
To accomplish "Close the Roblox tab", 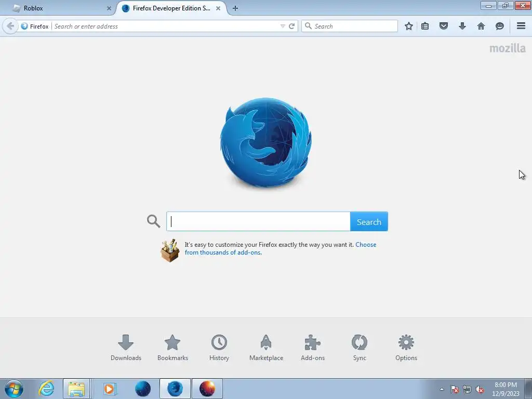I will coord(109,8).
